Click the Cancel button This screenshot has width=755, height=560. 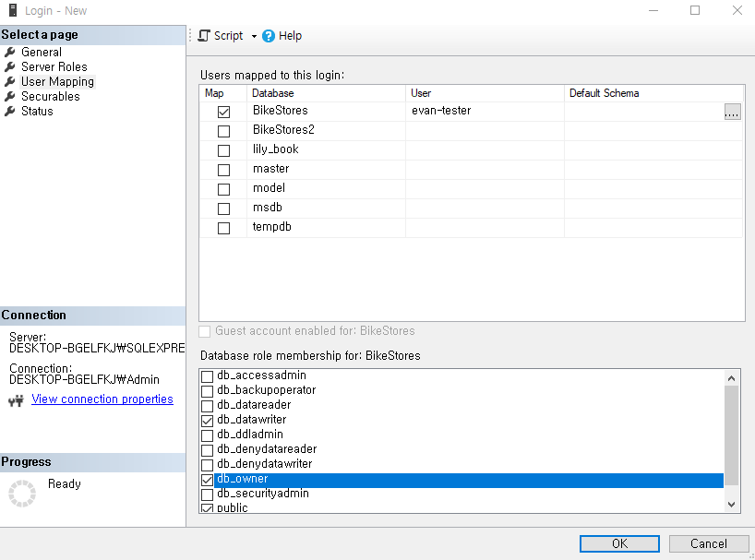point(708,543)
